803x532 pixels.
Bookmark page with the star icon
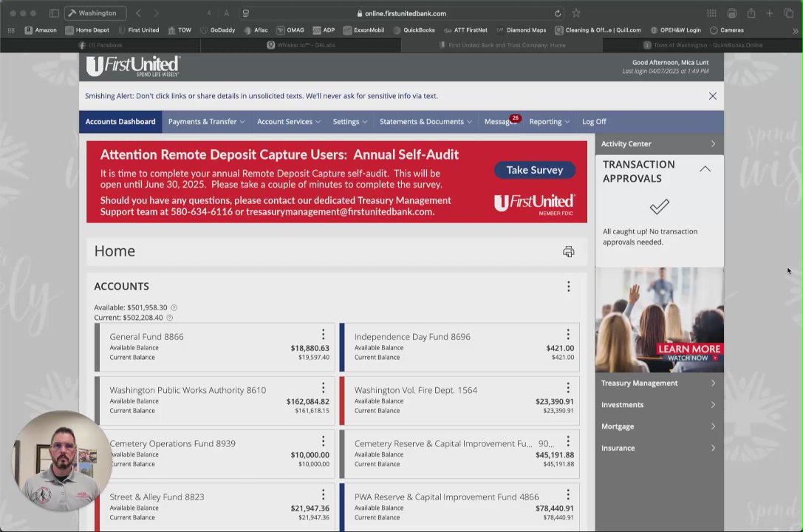coord(576,13)
